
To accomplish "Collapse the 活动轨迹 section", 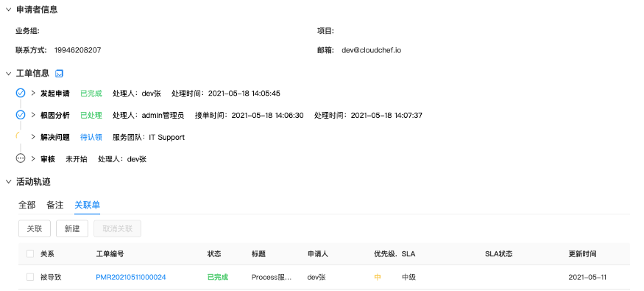I will [8, 182].
